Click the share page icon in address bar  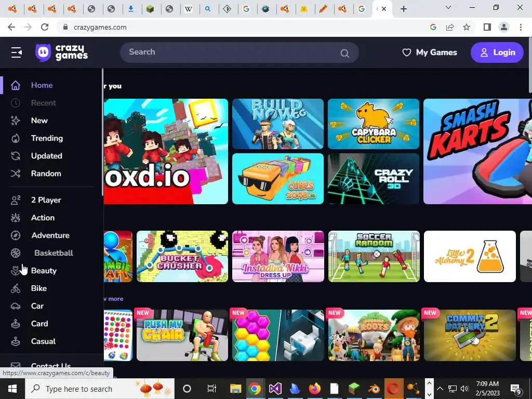pos(450,27)
